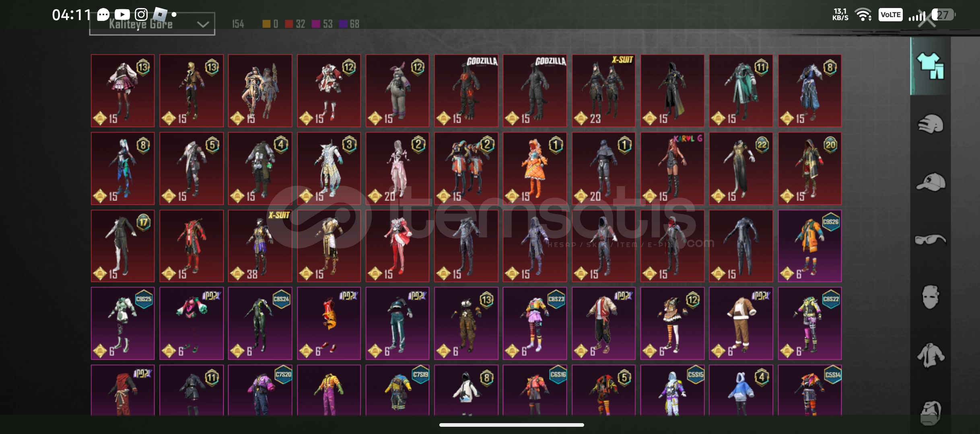Select the C9S26 orange jacket outfit
Image resolution: width=980 pixels, height=434 pixels.
(x=809, y=246)
